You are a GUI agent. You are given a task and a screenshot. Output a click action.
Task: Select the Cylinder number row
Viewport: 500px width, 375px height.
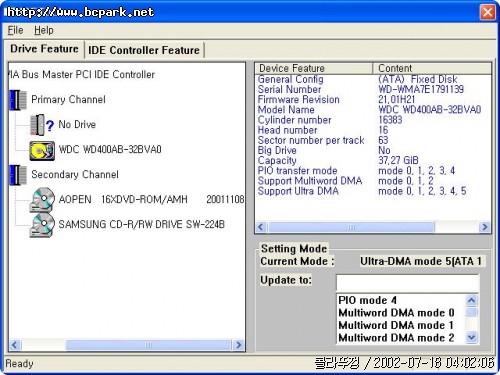pos(373,120)
